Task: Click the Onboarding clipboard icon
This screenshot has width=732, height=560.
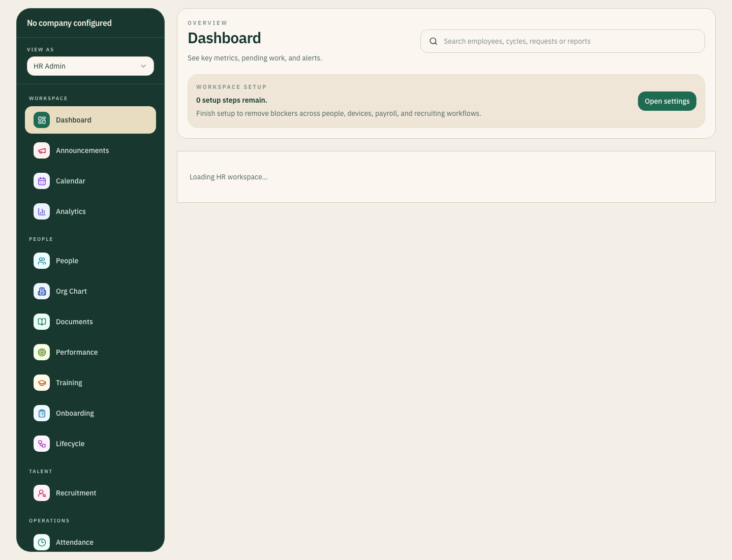Action: [42, 413]
